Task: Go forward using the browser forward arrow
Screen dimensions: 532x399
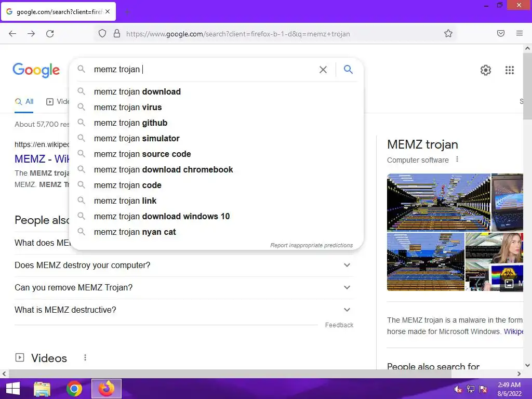Action: click(x=31, y=34)
